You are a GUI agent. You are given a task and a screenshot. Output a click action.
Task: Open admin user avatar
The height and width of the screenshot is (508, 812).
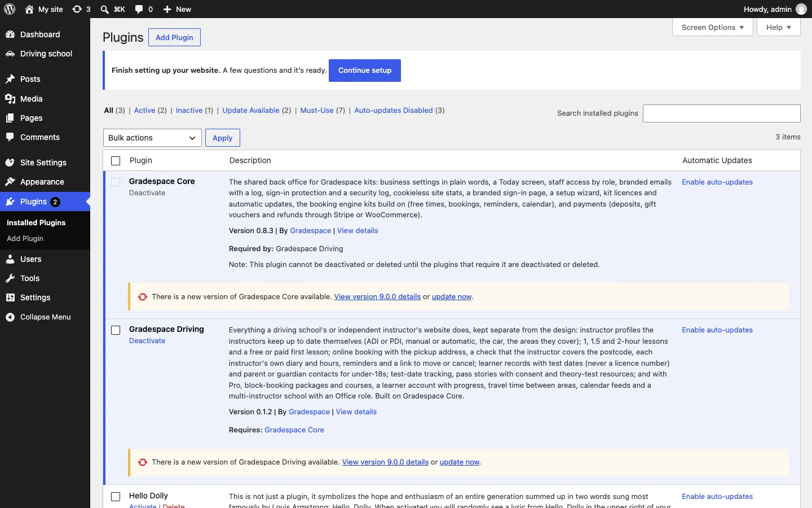[801, 9]
